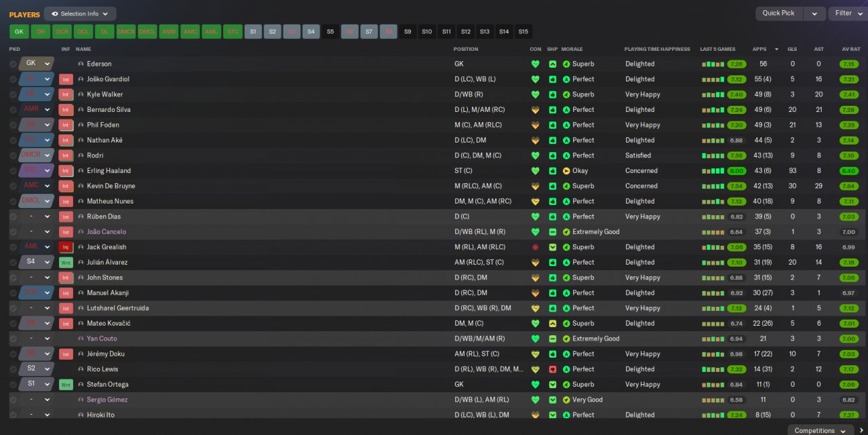Open the Selection Info dropdown
Image resolution: width=868 pixels, height=435 pixels.
80,14
